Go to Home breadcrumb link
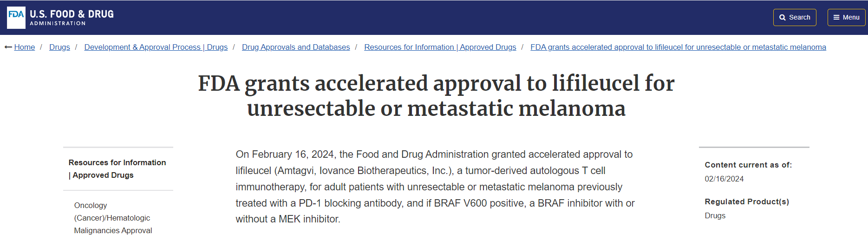Screen dimensions: 868x235 point(25,47)
